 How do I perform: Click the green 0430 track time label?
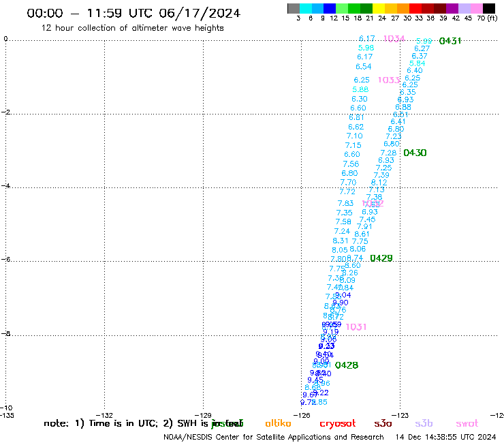(x=415, y=153)
